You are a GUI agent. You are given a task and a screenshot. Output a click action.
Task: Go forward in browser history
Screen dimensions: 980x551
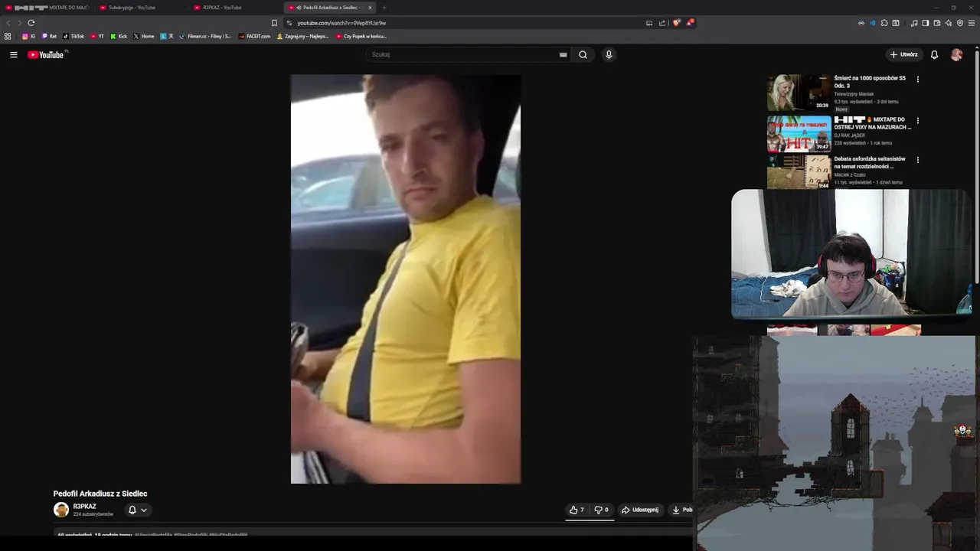[x=20, y=23]
